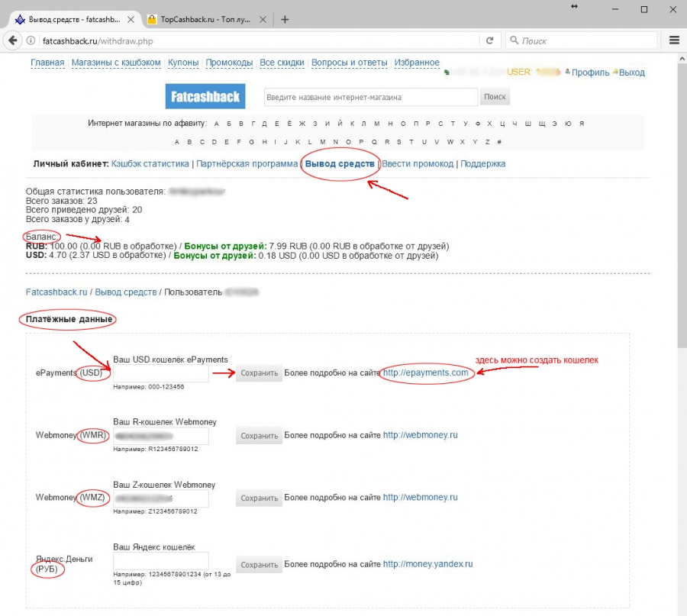The image size is (687, 616).
Task: Click the Fatcashback logo
Action: click(x=205, y=96)
